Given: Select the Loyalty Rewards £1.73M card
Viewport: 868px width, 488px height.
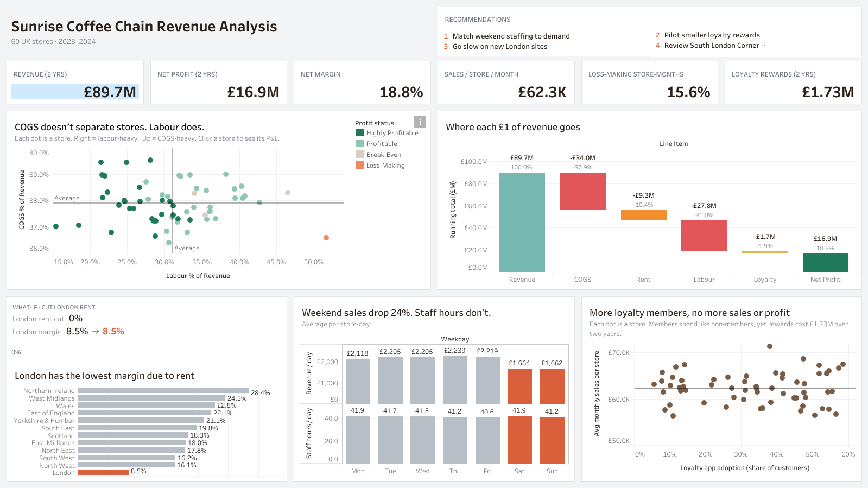Looking at the screenshot, I should 793,83.
